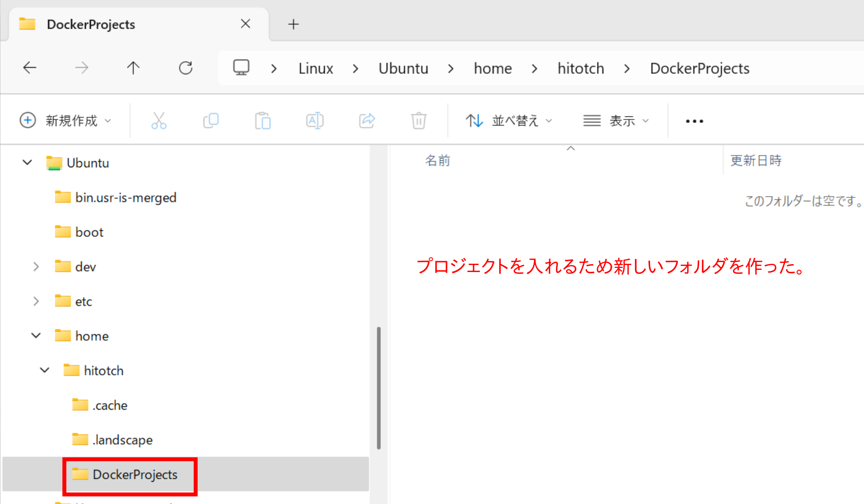This screenshot has height=504, width=864.
Task: Click the Rename icon in toolbar
Action: 315,120
